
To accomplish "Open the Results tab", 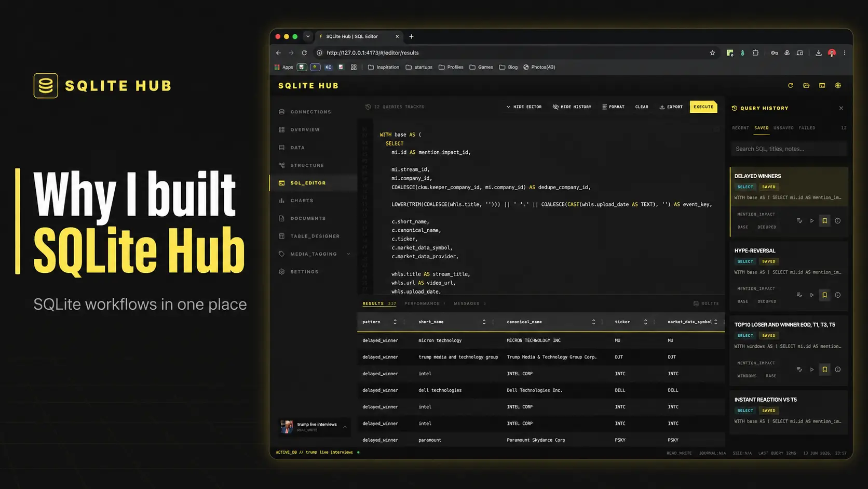I will pos(379,303).
